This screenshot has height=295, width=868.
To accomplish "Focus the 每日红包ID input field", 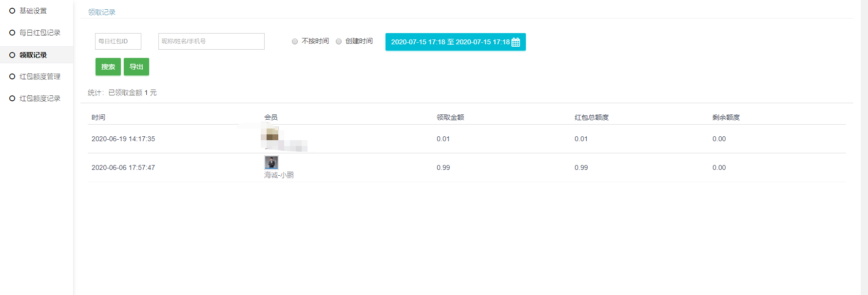I will 118,41.
